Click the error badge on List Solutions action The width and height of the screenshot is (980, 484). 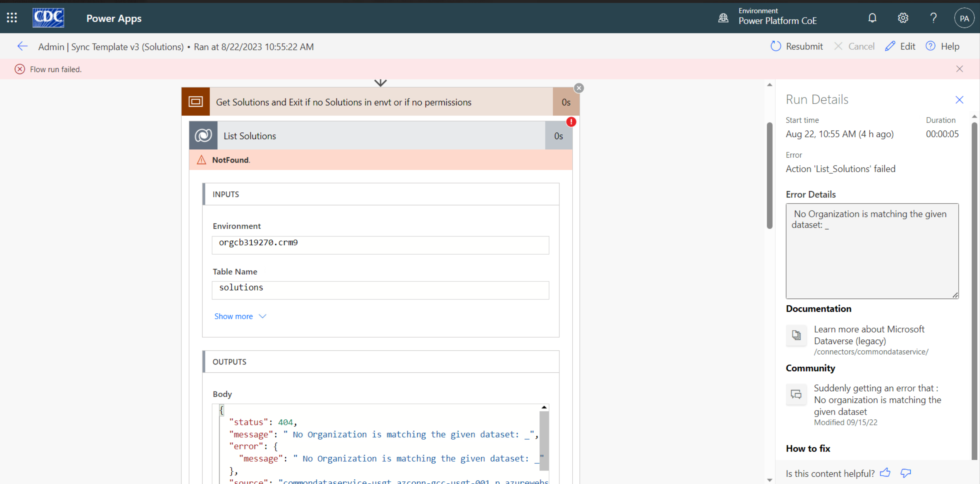click(571, 122)
